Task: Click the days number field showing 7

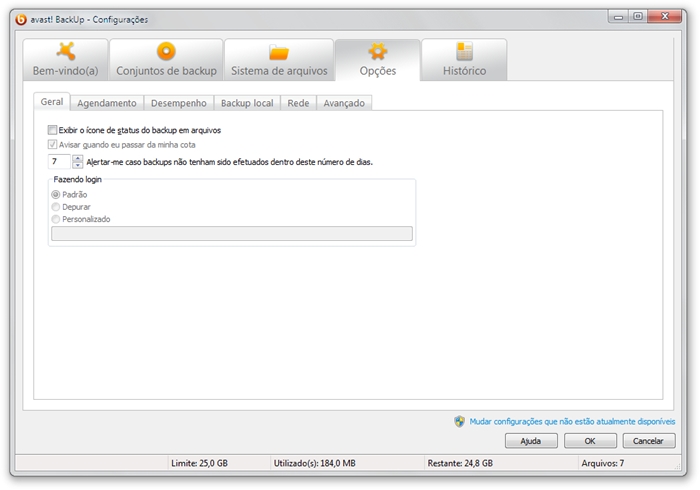Action: (59, 162)
